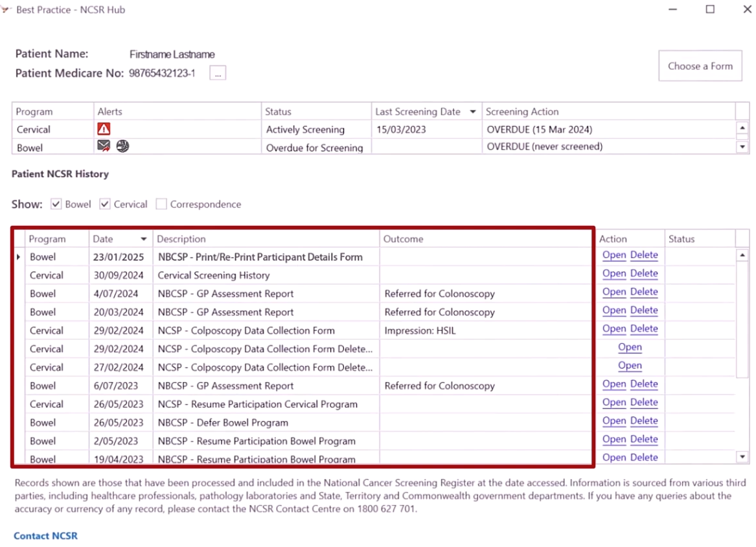Uncheck the Cervical history filter
The width and height of the screenshot is (756, 547).
(x=105, y=204)
